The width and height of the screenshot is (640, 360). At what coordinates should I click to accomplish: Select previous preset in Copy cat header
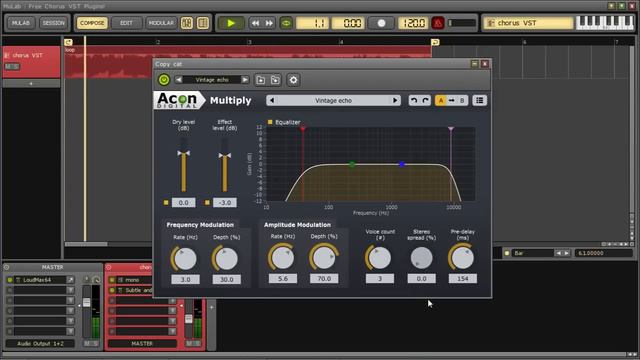click(178, 80)
